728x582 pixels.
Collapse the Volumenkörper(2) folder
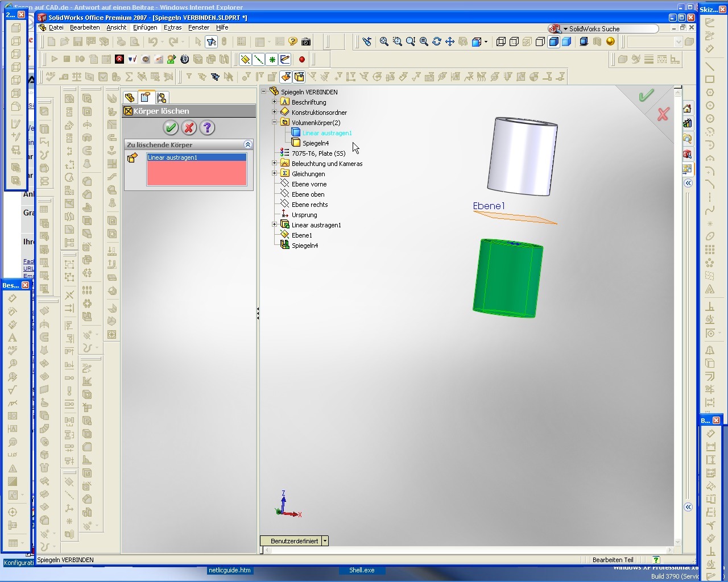click(274, 122)
